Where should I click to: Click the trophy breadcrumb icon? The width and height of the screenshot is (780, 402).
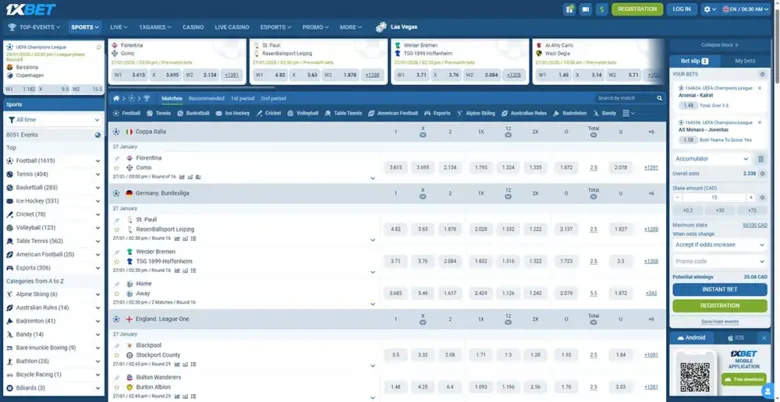[146, 99]
